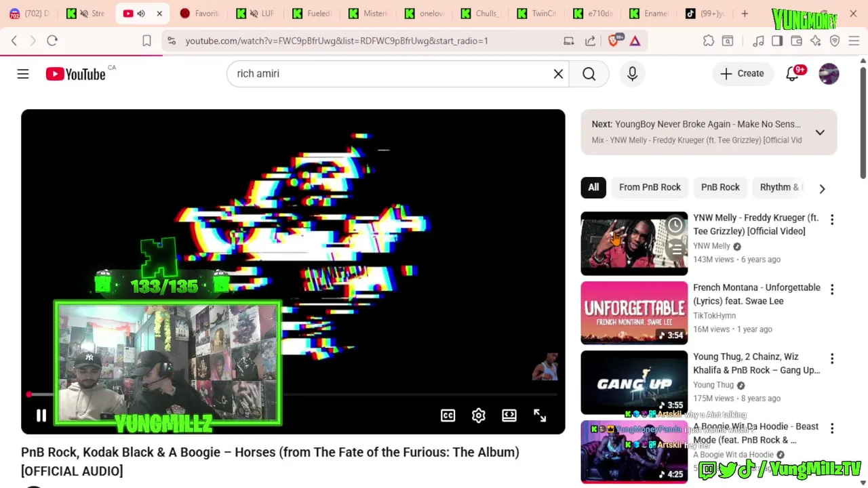Viewport: 868px width, 488px height.
Task: Add YNW Melly video to queue
Action: pos(675,249)
